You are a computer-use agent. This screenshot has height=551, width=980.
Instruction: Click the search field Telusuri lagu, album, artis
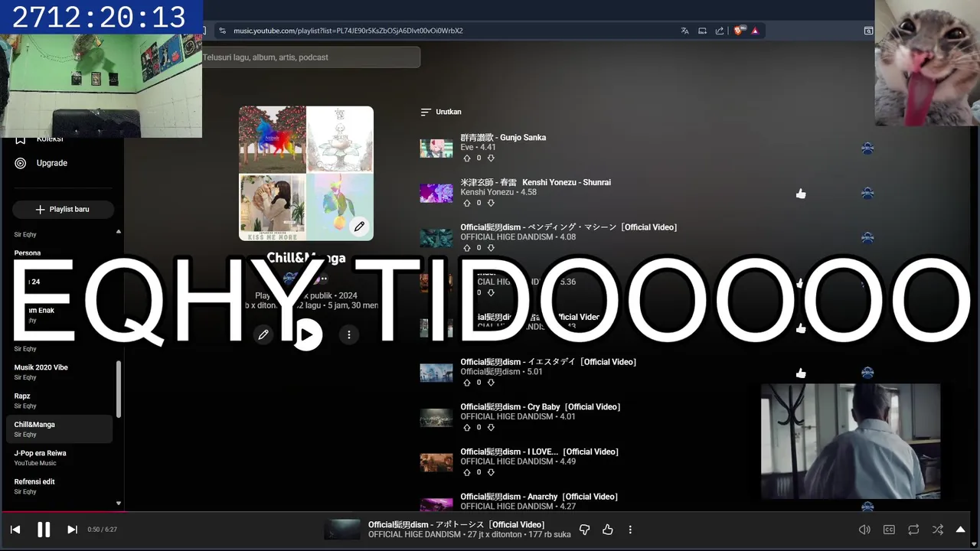tap(310, 57)
